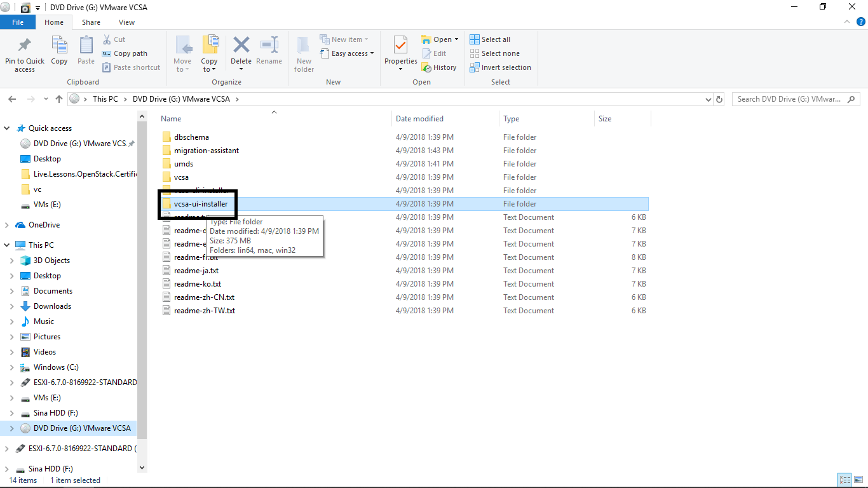The image size is (868, 488).
Task: Open the View ribbon tab
Action: (x=126, y=22)
